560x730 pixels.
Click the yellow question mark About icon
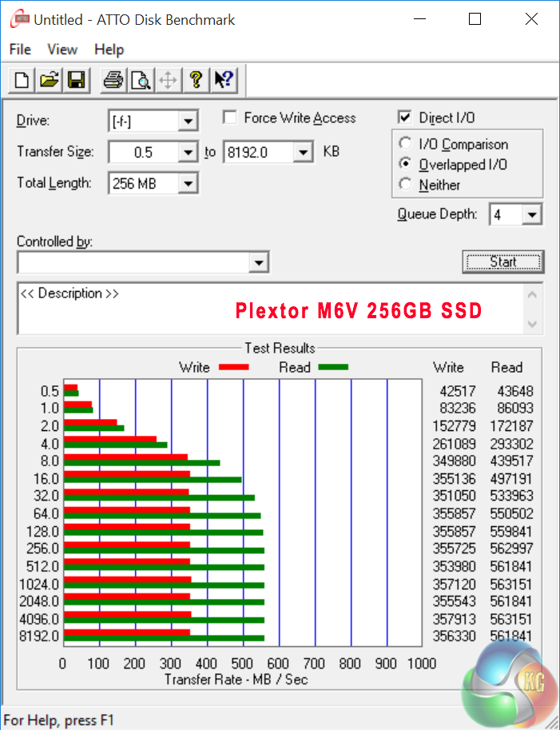click(x=196, y=80)
